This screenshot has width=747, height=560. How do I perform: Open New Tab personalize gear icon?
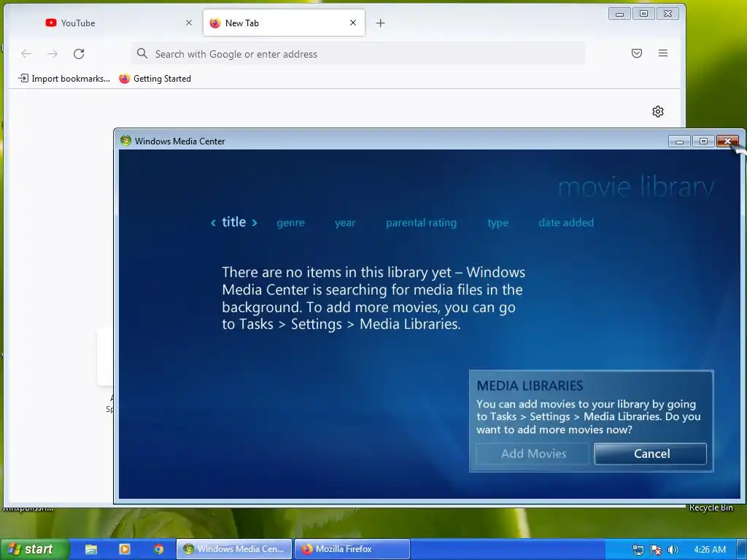[658, 112]
